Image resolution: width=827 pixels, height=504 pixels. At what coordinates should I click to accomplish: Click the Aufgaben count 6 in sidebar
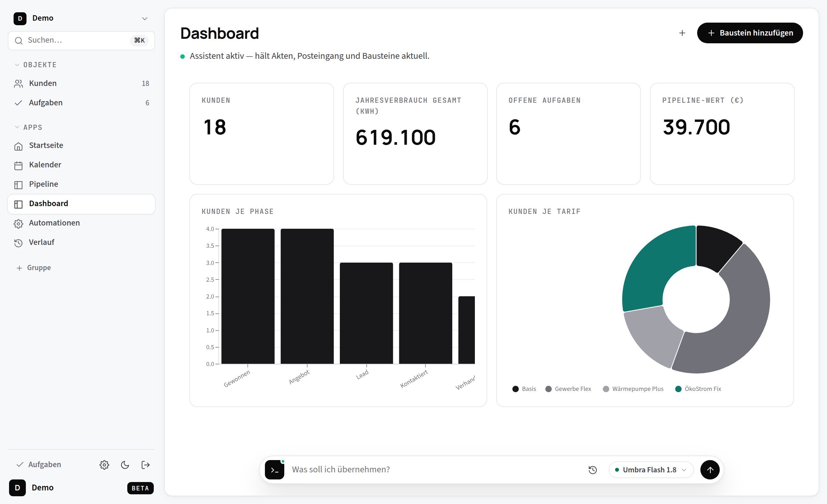point(147,103)
